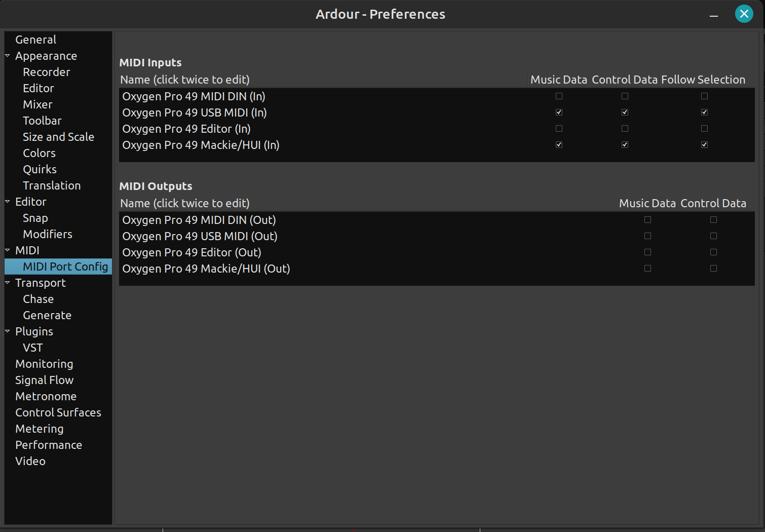The image size is (765, 532).
Task: Collapse the MIDI tree section
Action: (x=8, y=250)
